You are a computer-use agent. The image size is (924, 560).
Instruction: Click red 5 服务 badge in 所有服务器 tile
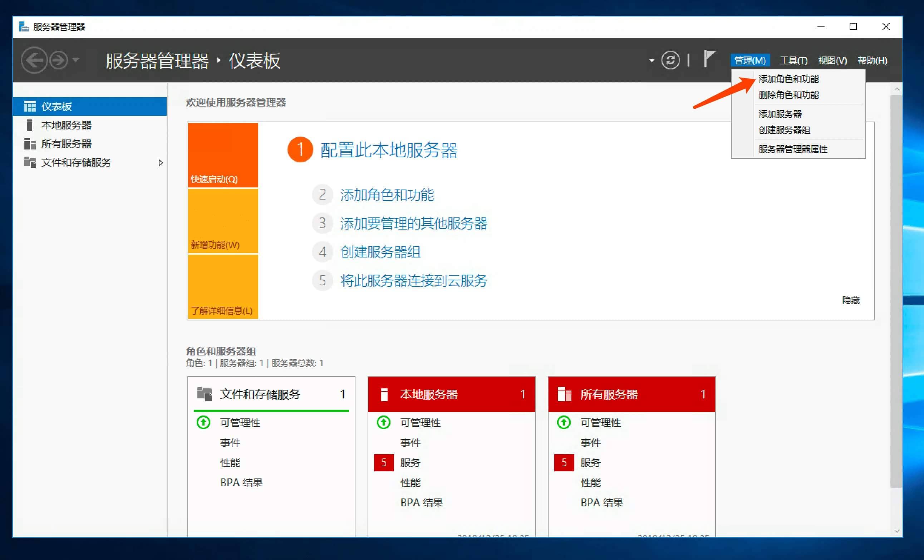(564, 462)
